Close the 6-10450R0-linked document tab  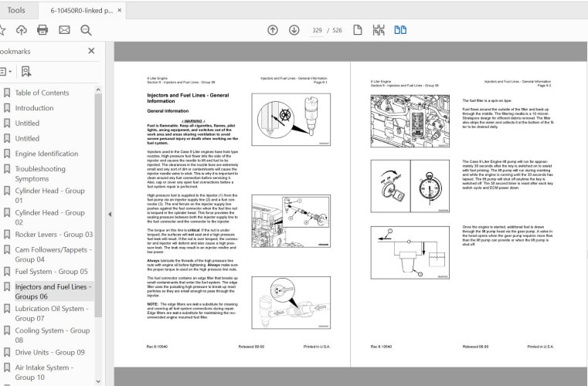[120, 11]
